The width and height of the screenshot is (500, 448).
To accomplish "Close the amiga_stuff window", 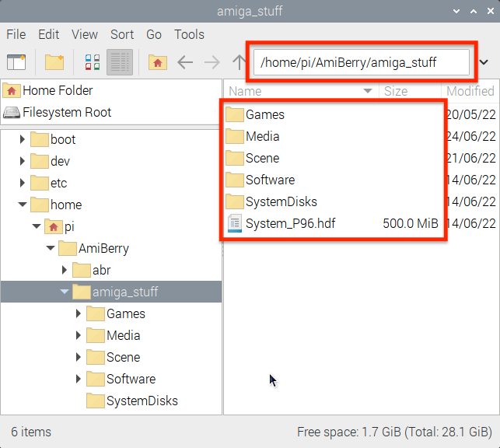I will click(x=491, y=11).
